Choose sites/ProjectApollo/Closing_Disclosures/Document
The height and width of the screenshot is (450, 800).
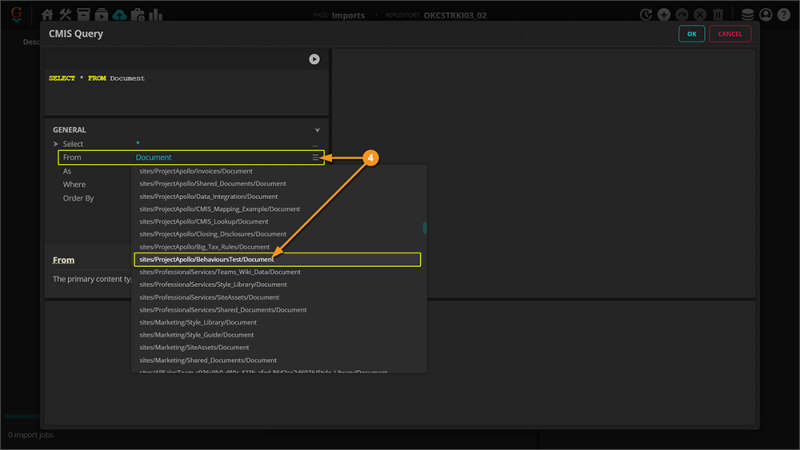213,234
